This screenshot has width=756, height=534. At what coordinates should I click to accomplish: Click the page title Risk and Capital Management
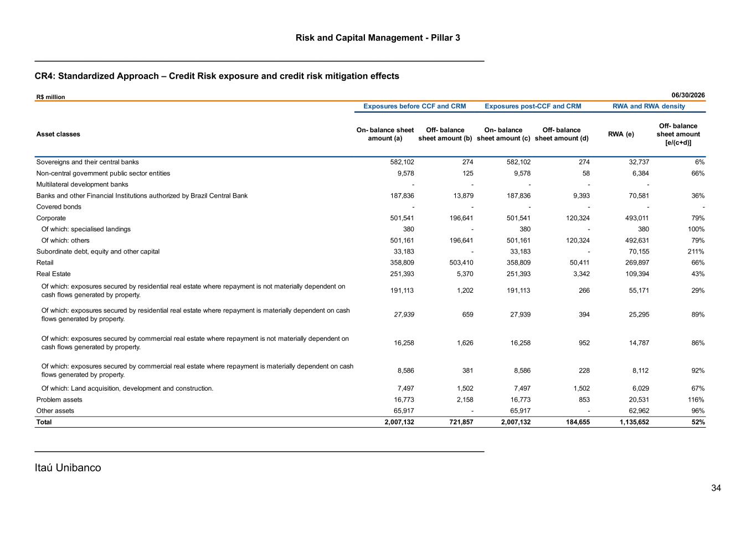point(378,38)
